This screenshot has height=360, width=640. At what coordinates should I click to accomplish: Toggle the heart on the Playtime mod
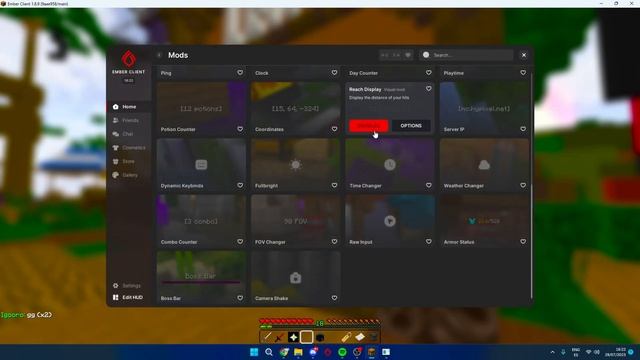pos(523,73)
